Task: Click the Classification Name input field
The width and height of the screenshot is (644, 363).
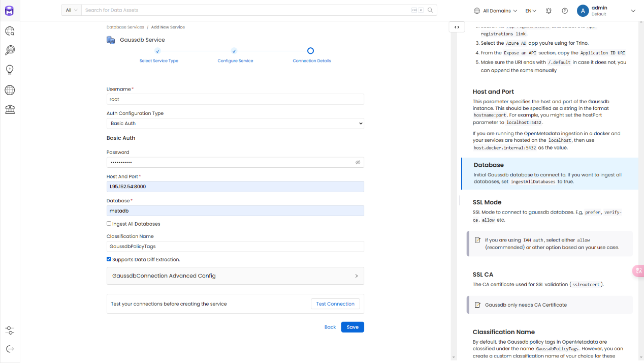Action: [235, 247]
